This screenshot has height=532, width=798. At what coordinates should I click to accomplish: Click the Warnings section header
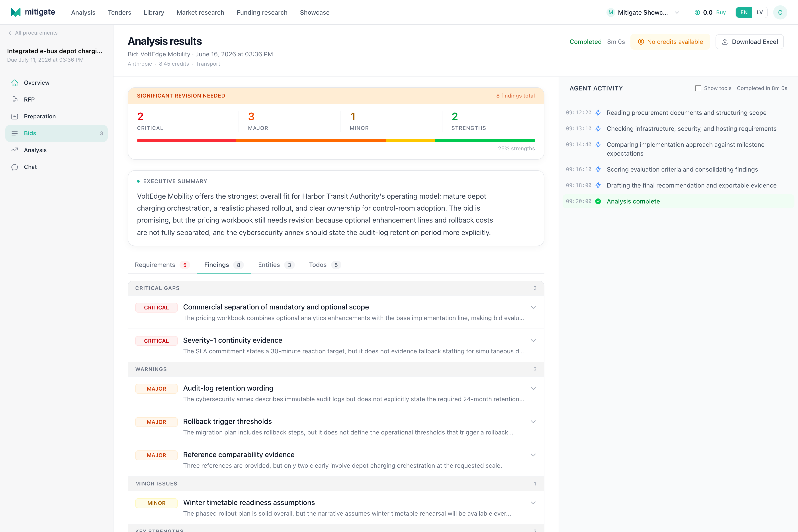pyautogui.click(x=336, y=369)
